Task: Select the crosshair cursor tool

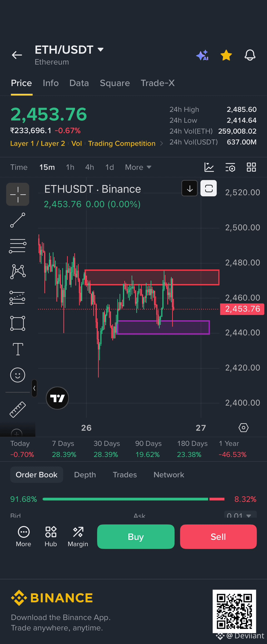Action: 18,194
